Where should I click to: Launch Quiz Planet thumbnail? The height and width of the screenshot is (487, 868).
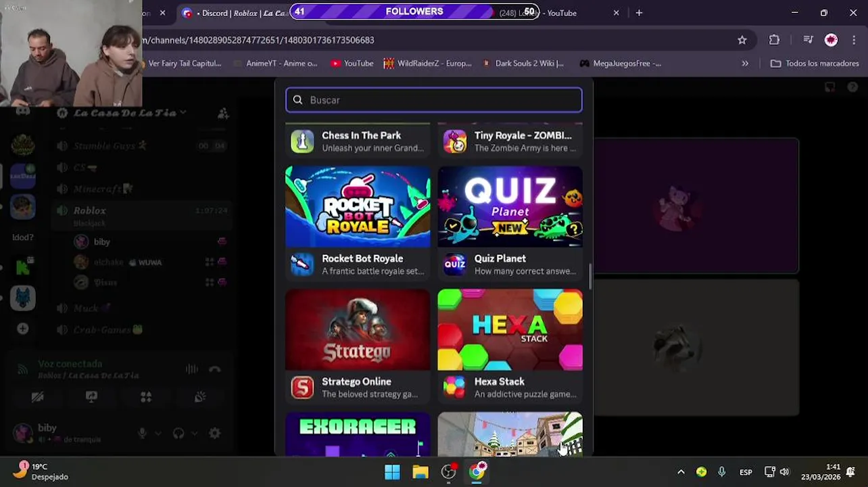click(510, 207)
